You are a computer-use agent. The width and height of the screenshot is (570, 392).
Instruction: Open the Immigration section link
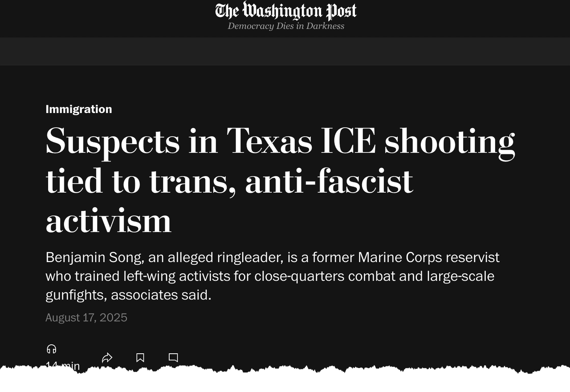[x=79, y=109]
